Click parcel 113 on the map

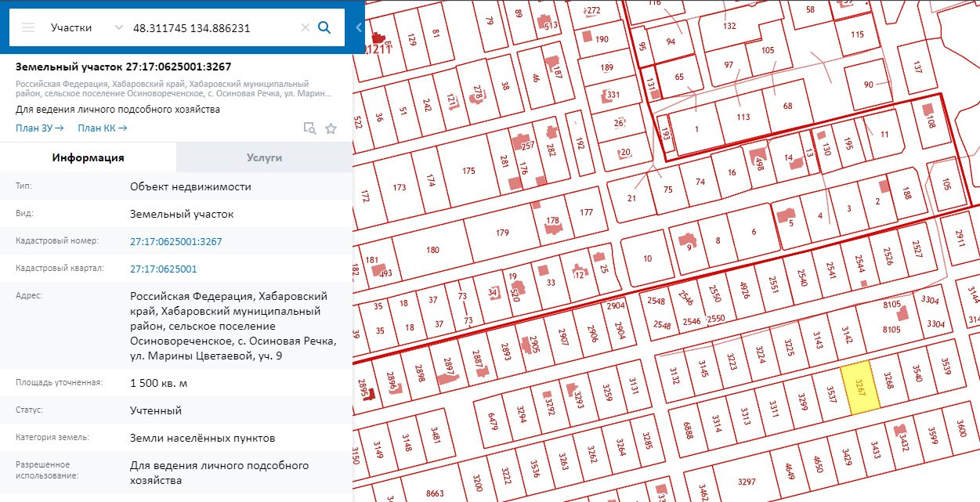point(743,117)
